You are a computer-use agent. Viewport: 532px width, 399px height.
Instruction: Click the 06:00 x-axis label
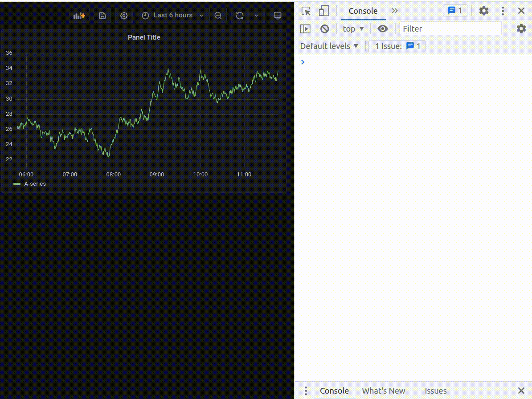tap(26, 174)
